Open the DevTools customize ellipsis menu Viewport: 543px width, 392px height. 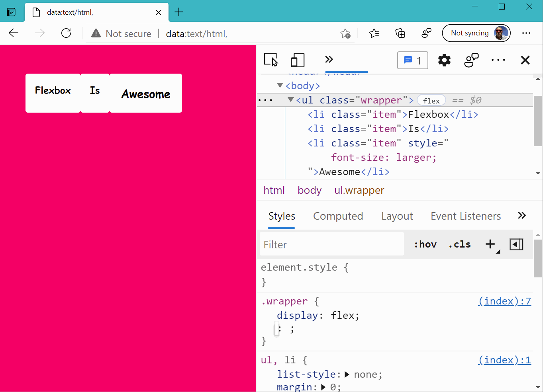click(x=498, y=60)
